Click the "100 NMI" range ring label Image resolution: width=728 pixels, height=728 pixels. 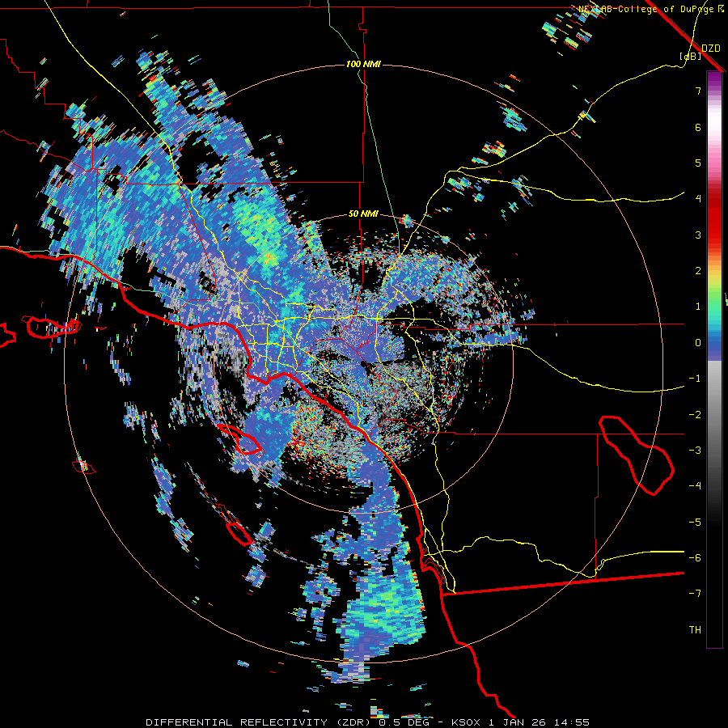[x=363, y=64]
